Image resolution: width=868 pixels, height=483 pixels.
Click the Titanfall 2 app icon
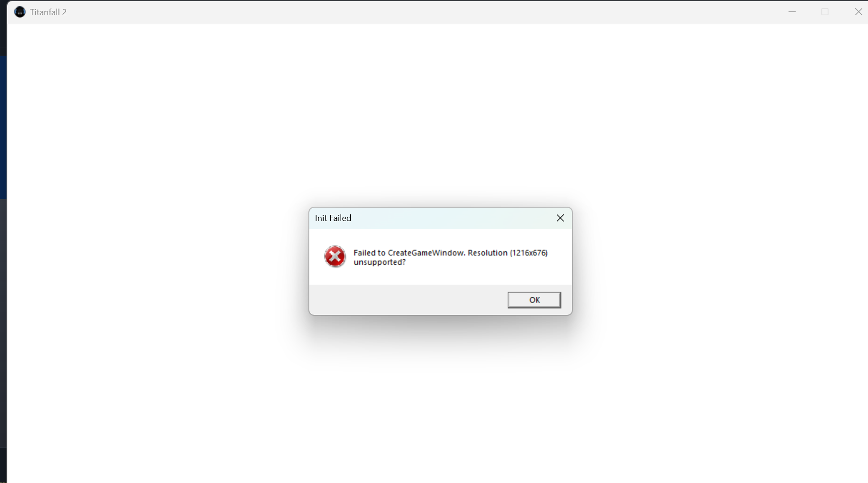click(x=20, y=12)
